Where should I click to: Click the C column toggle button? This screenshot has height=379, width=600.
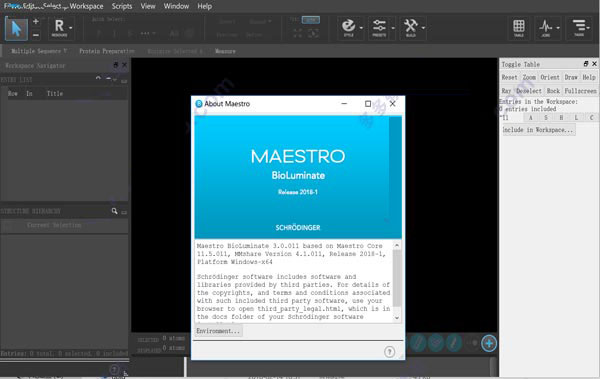[x=591, y=118]
